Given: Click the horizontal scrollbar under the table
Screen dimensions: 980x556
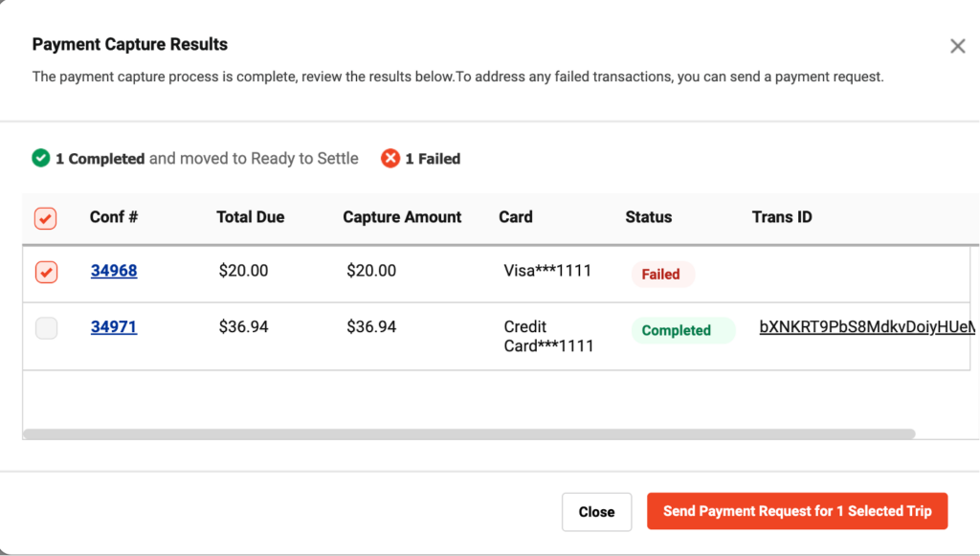Looking at the screenshot, I should tap(469, 434).
